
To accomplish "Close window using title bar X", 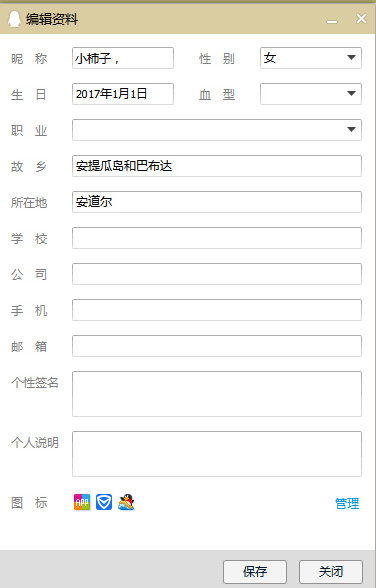I will tap(361, 18).
